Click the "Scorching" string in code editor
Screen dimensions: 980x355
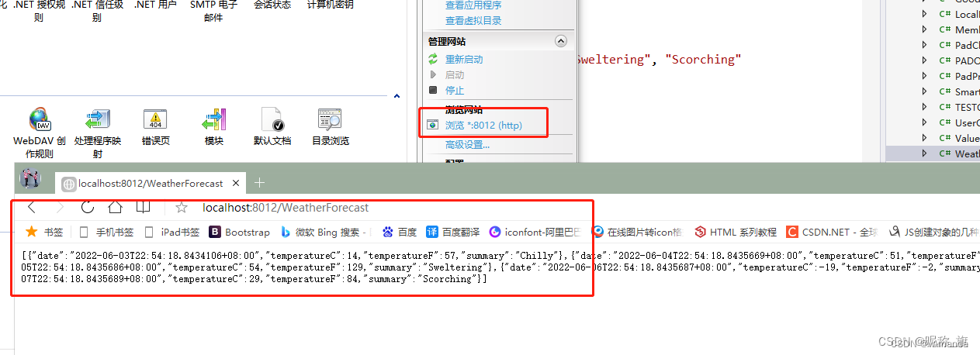[703, 60]
